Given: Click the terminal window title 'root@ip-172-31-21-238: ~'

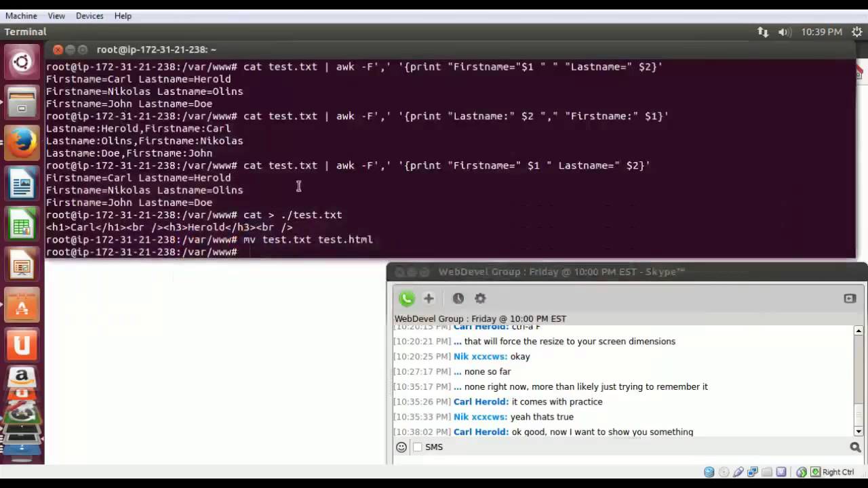Looking at the screenshot, I should pyautogui.click(x=157, y=49).
